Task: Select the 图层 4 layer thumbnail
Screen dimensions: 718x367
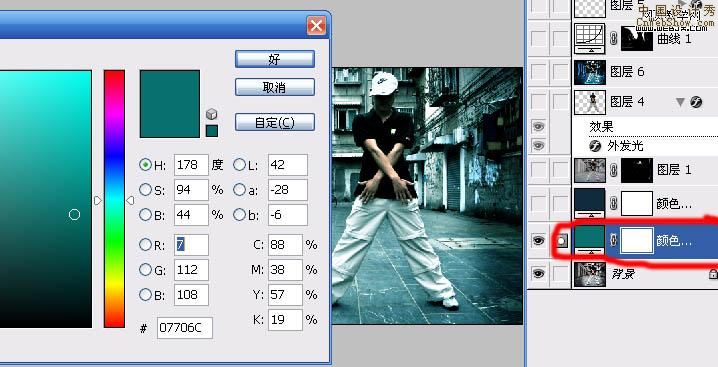Action: 590,102
